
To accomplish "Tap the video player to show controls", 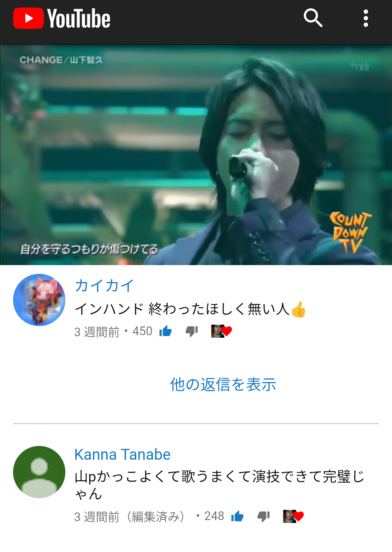I will click(196, 155).
